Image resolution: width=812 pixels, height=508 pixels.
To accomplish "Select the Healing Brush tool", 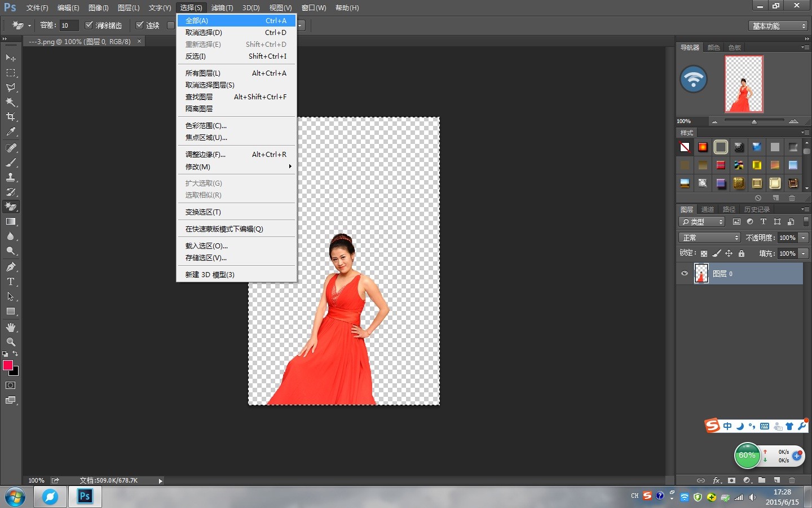I will (x=11, y=148).
